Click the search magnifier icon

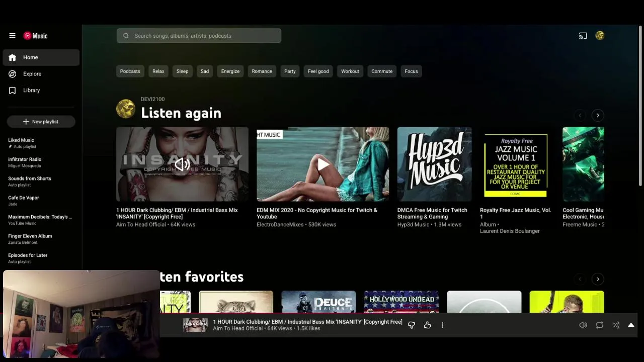pos(126,36)
